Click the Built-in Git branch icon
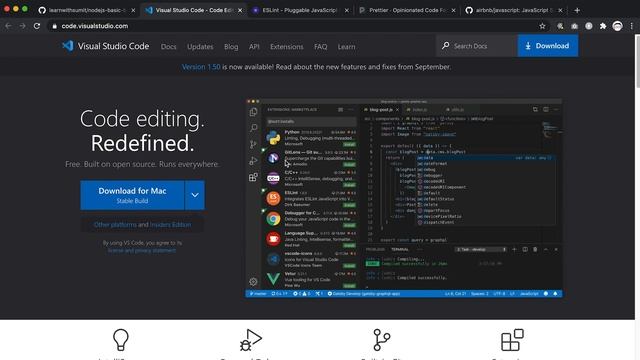 (x=382, y=340)
